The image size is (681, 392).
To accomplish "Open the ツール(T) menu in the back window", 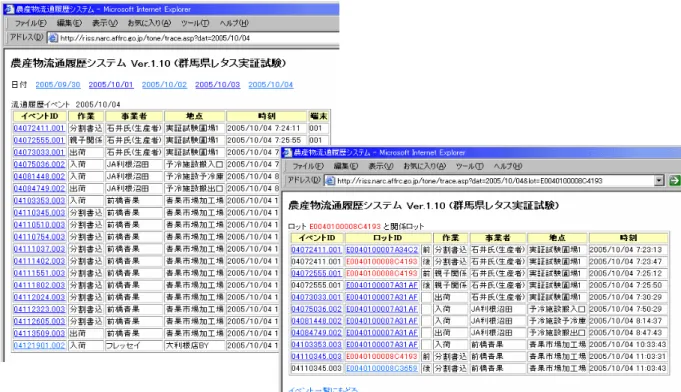I will [195, 23].
